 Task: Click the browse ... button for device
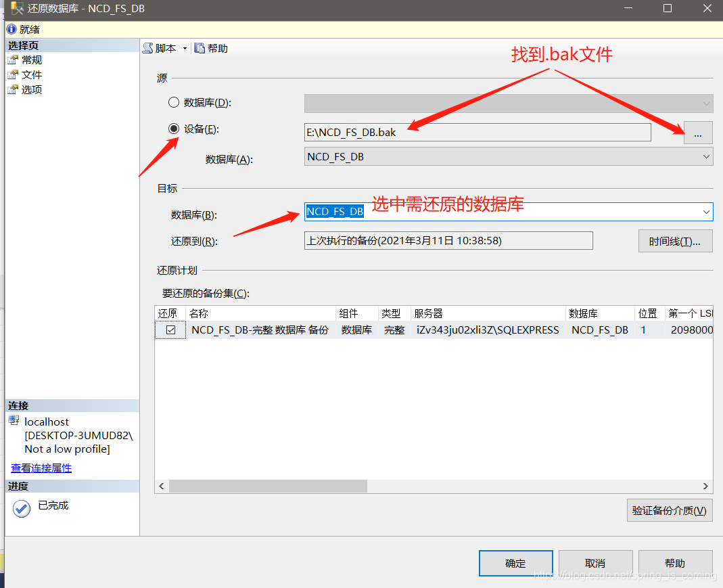[698, 133]
